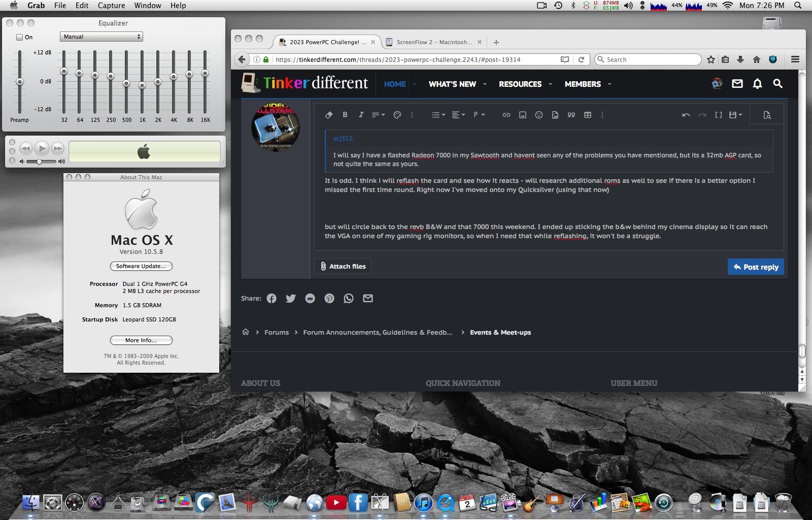The image size is (812, 520).
Task: Click the Attach files button
Action: pyautogui.click(x=343, y=266)
